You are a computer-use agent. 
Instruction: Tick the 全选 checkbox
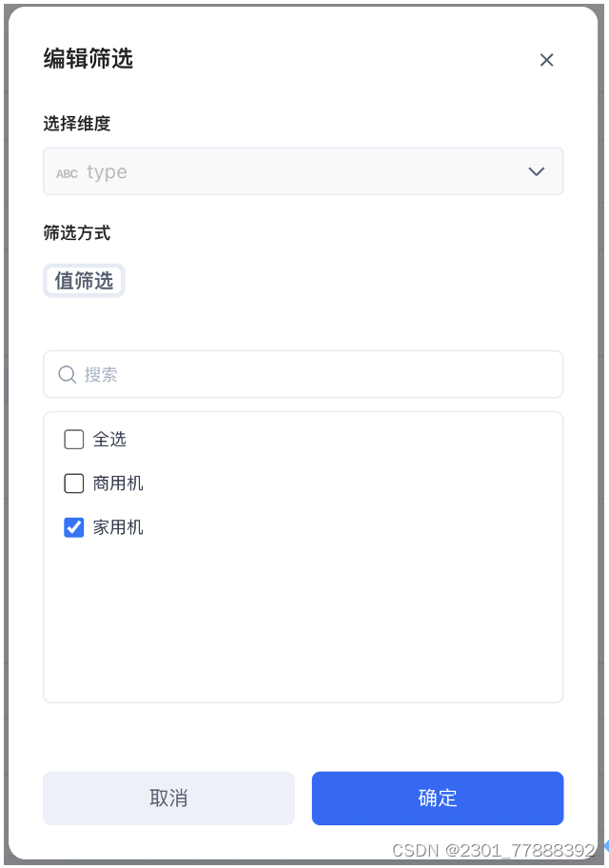pyautogui.click(x=74, y=439)
